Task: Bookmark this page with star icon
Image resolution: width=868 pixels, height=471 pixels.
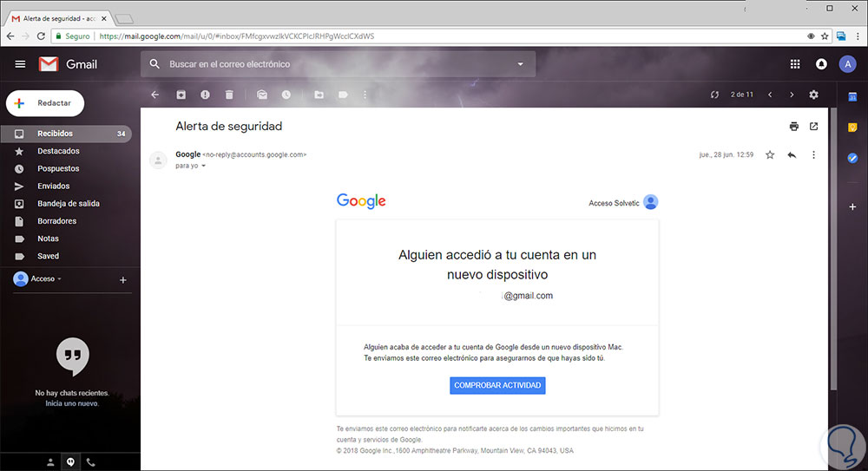Action: pos(825,36)
